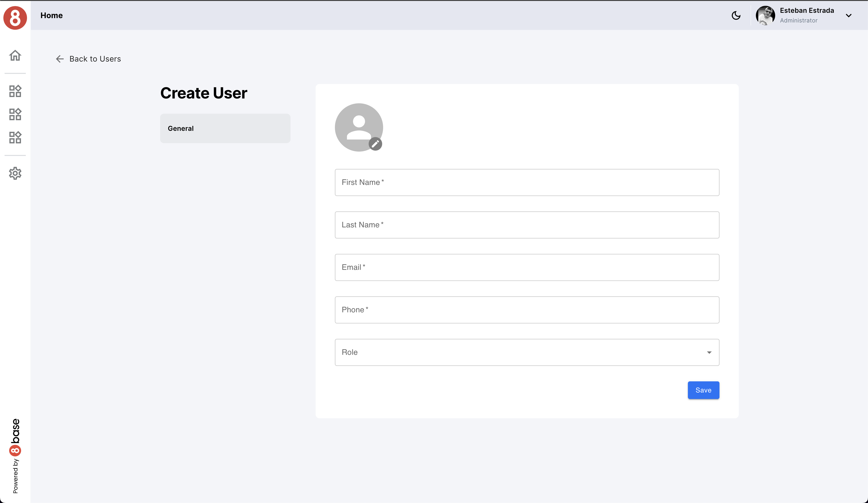Image resolution: width=868 pixels, height=503 pixels.
Task: Click into the Phone field
Action: (x=527, y=310)
